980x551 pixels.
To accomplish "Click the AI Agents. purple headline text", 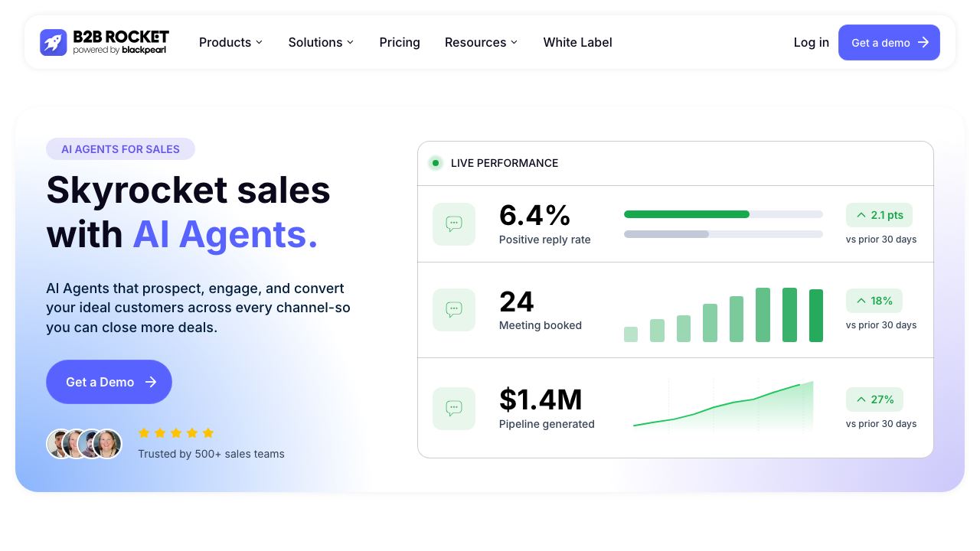I will click(225, 234).
